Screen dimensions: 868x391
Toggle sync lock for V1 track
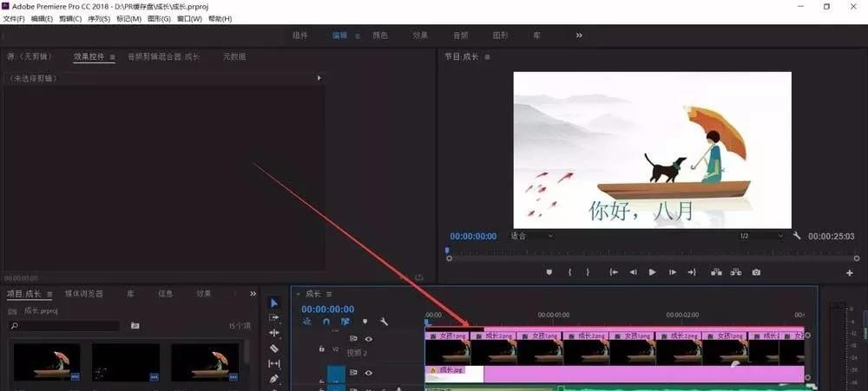pos(353,374)
